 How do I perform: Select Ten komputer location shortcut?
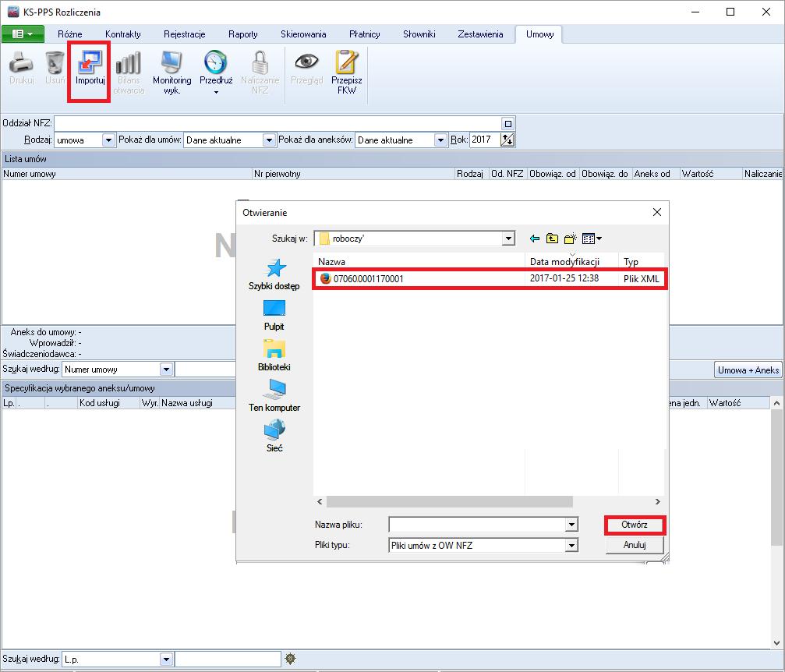coord(274,395)
